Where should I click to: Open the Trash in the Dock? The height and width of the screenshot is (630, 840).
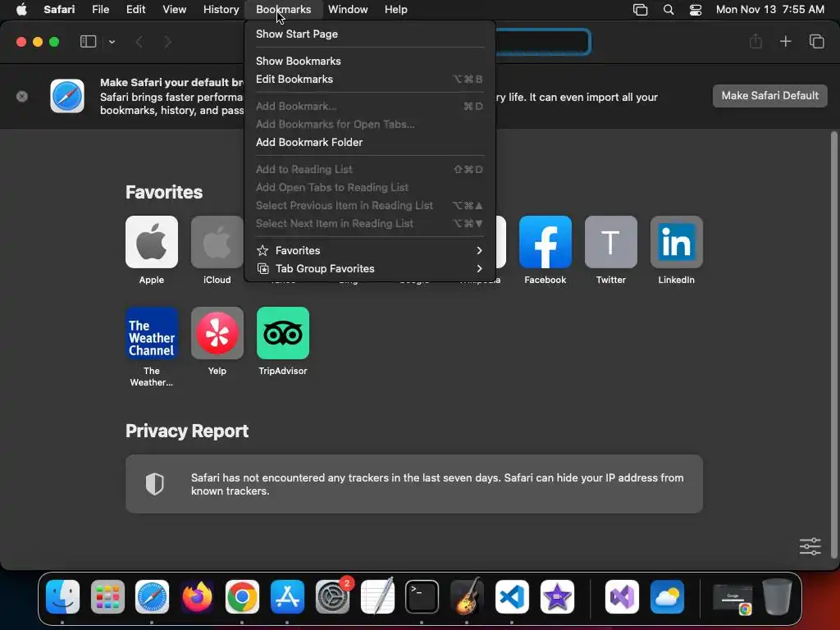[778, 597]
